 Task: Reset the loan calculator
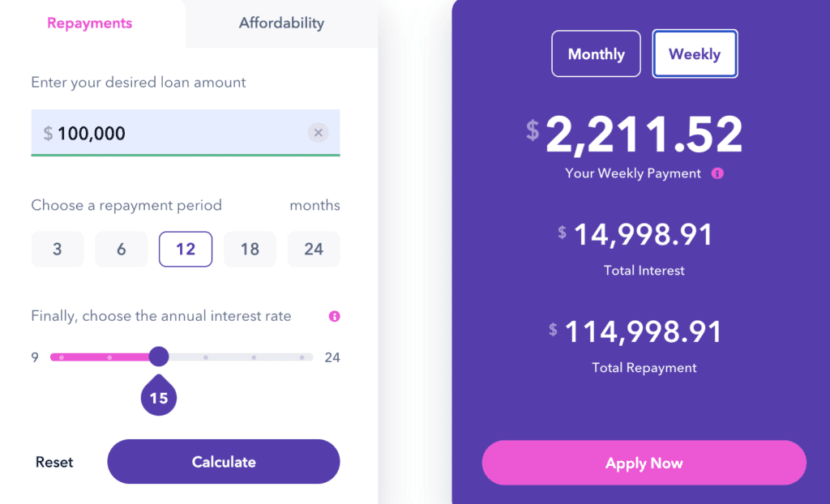point(53,461)
